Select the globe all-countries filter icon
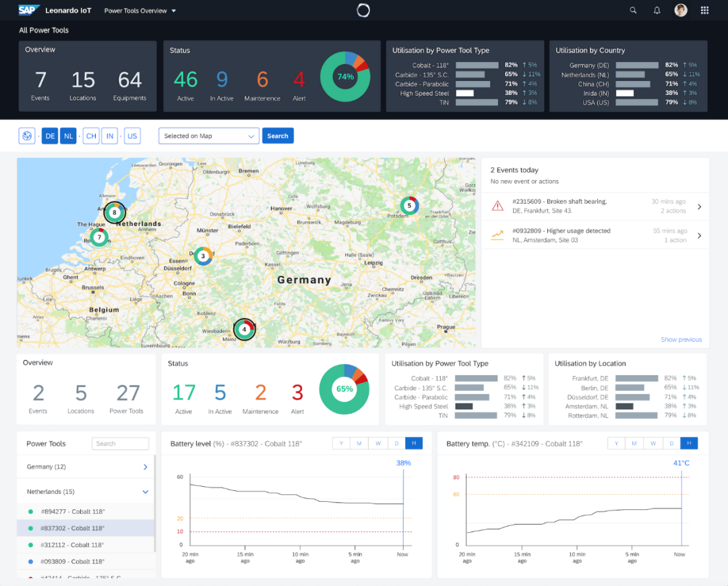 pyautogui.click(x=27, y=136)
